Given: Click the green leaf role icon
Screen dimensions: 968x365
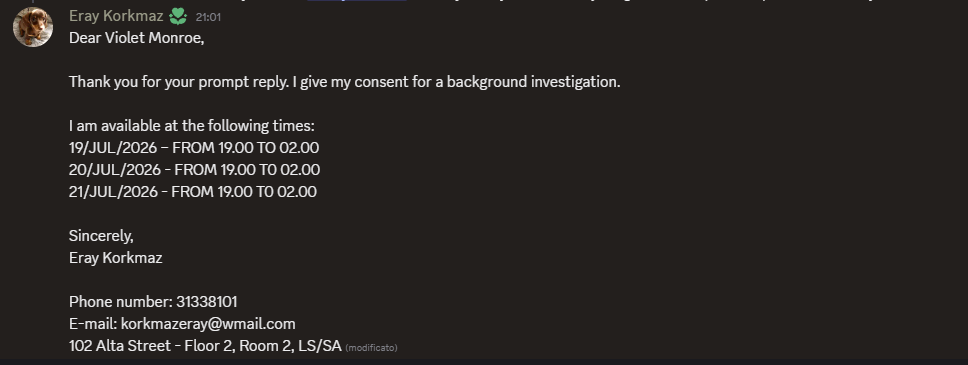Looking at the screenshot, I should [178, 16].
